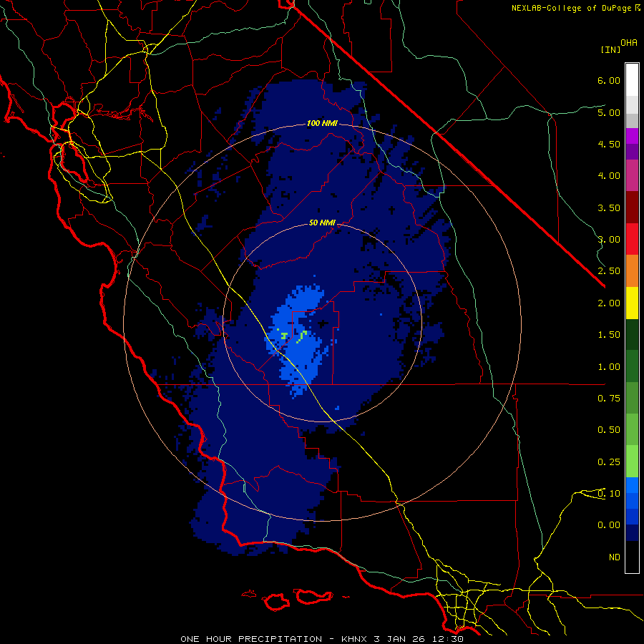Select the 0.50 legend value
The height and width of the screenshot is (644, 644).
click(609, 429)
